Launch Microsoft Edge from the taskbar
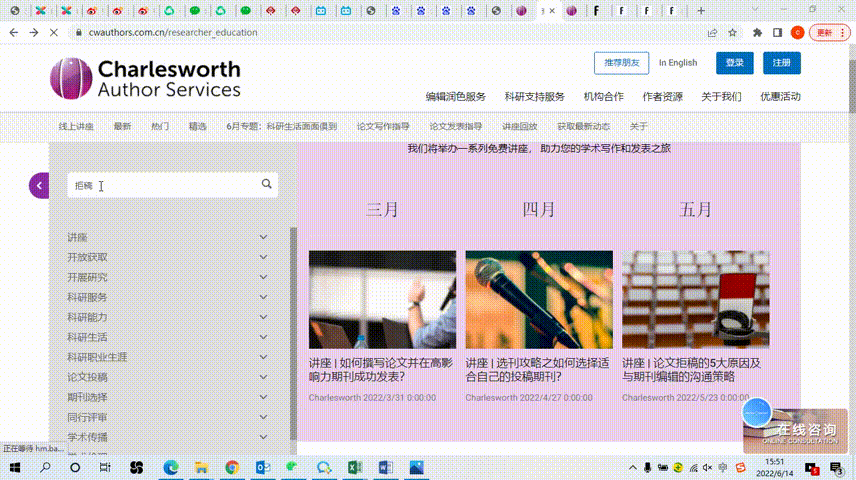856x480 pixels. pos(171,467)
